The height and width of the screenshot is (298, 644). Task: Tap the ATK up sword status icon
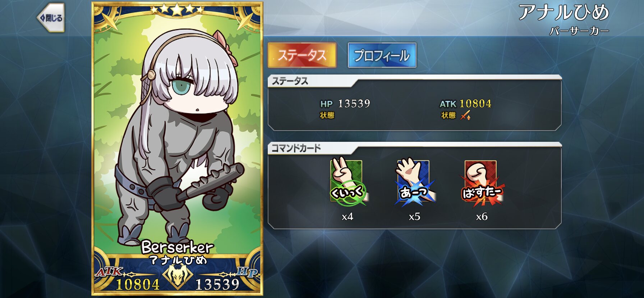click(x=465, y=116)
